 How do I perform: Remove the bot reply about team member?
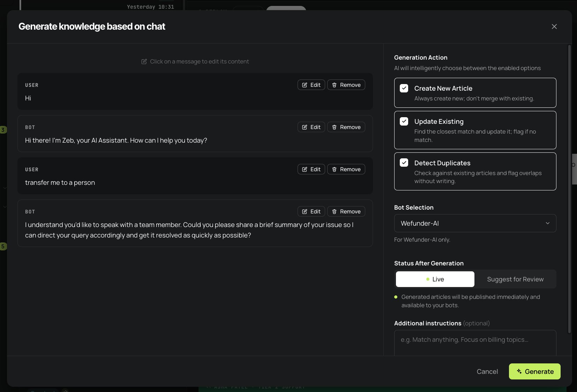346,211
